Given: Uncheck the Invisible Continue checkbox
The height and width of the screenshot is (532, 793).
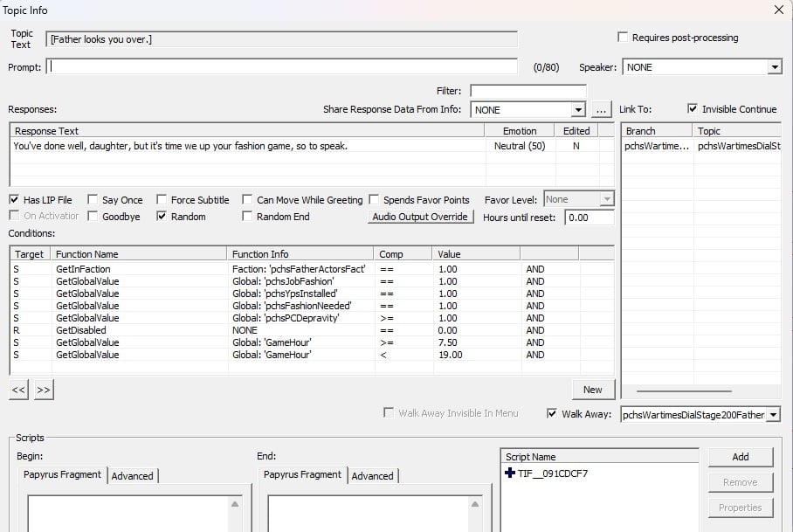Looking at the screenshot, I should pos(693,108).
